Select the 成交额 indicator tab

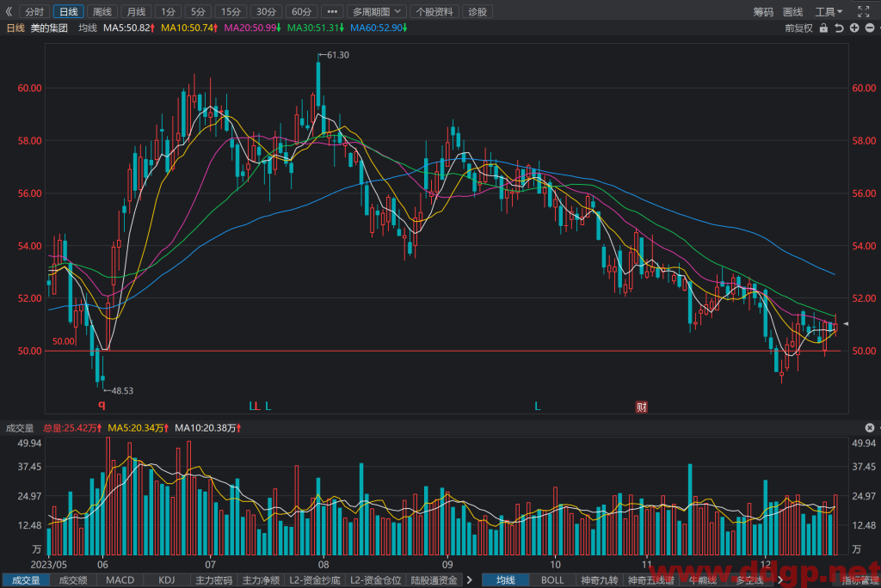click(73, 580)
